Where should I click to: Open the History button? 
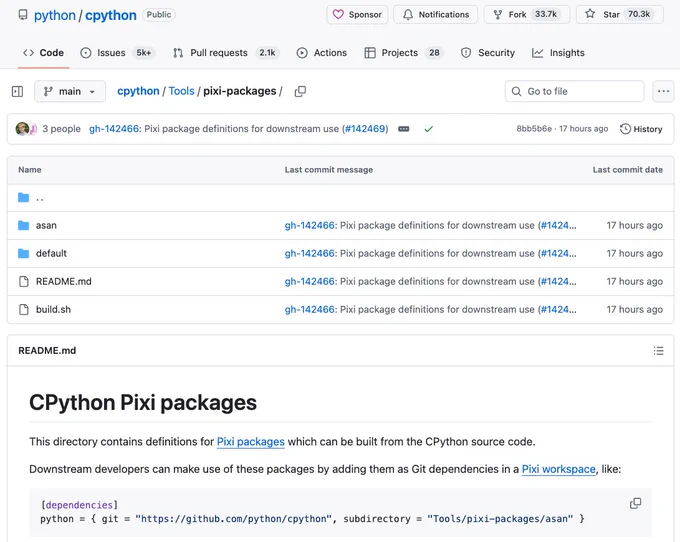click(x=641, y=129)
